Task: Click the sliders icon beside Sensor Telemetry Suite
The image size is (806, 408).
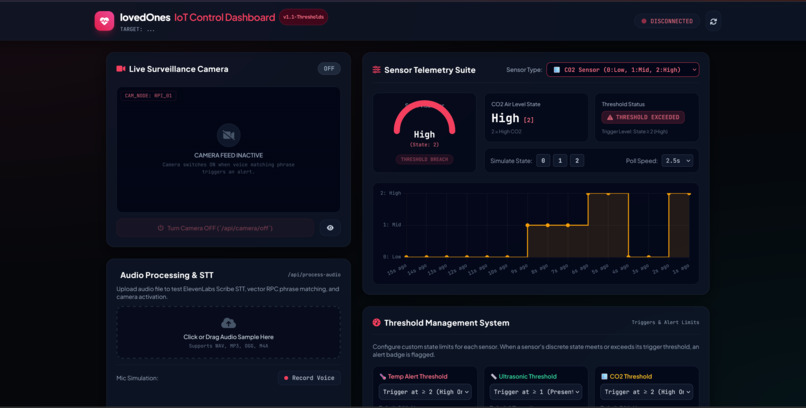Action: 376,70
